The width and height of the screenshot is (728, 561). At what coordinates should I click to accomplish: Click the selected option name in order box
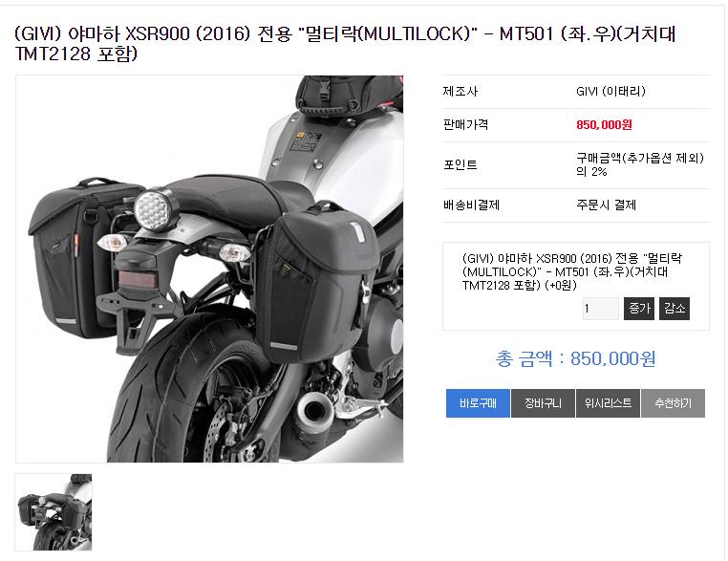tap(571, 271)
